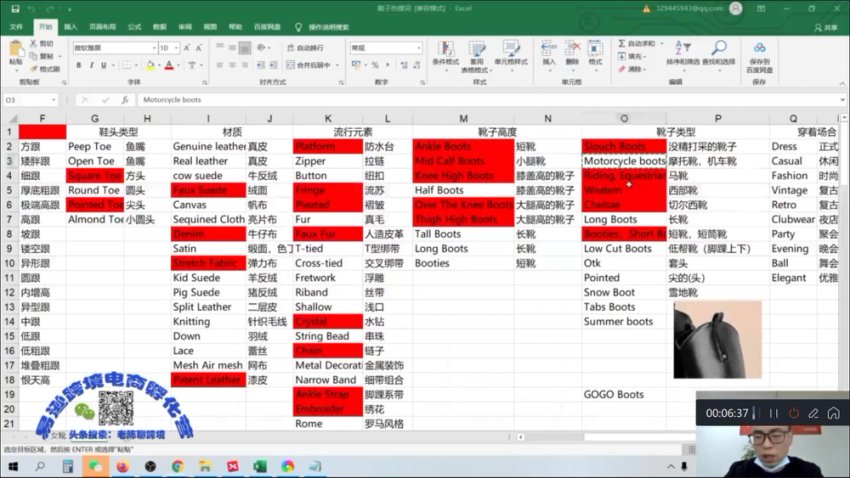Click the AutoSum sigma icon
Screen dimensions: 850x478
[x=623, y=44]
